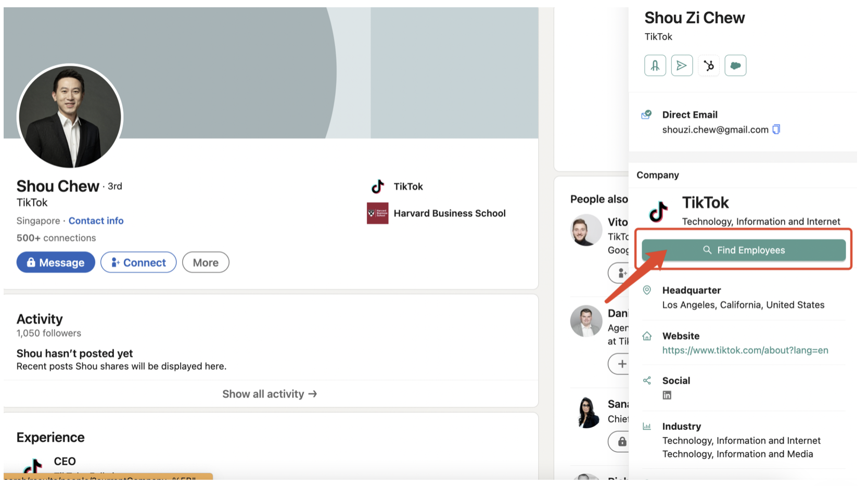Viewport: 868px width, 486px height.
Task: Click the Salesforce cloud icon
Action: [735, 66]
